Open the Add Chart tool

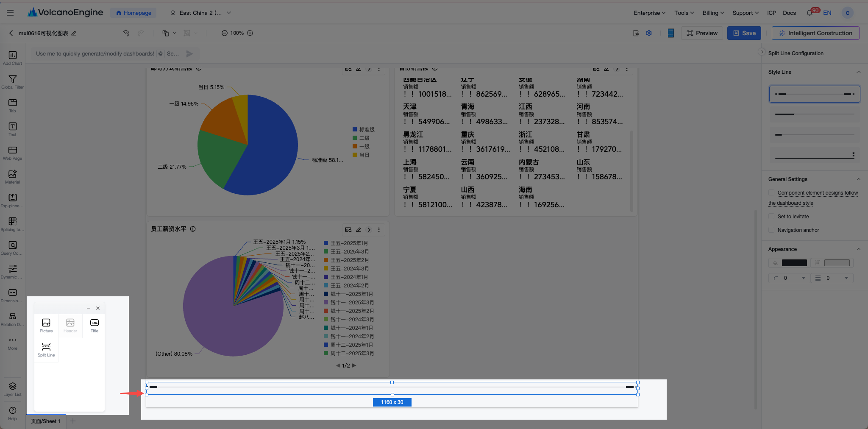(12, 58)
